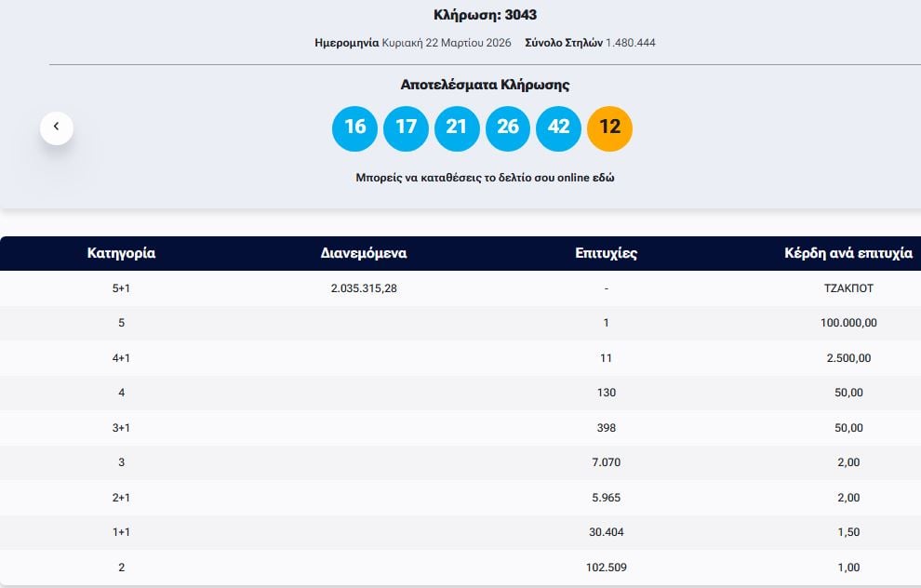Click the distributed amount 2.035.315,28
The width and height of the screenshot is (921, 588).
coord(364,288)
